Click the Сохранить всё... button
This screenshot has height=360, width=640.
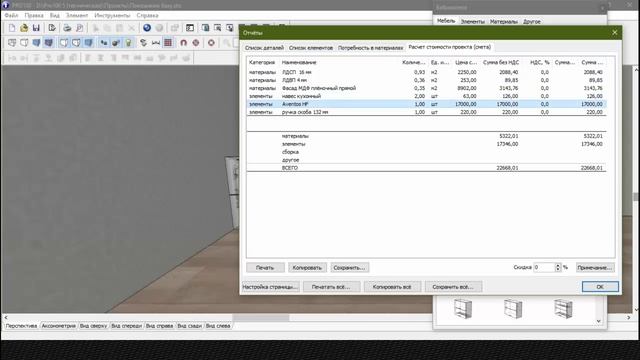[x=453, y=287]
